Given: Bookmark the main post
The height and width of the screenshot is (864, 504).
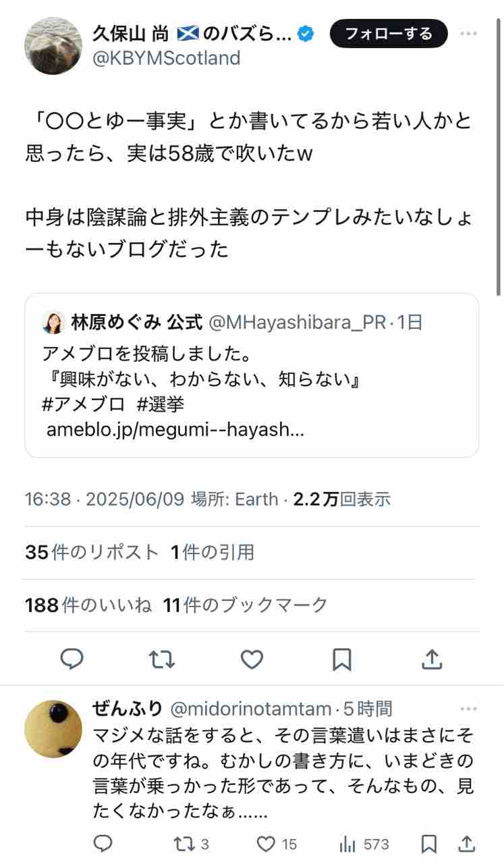Looking at the screenshot, I should click(342, 658).
